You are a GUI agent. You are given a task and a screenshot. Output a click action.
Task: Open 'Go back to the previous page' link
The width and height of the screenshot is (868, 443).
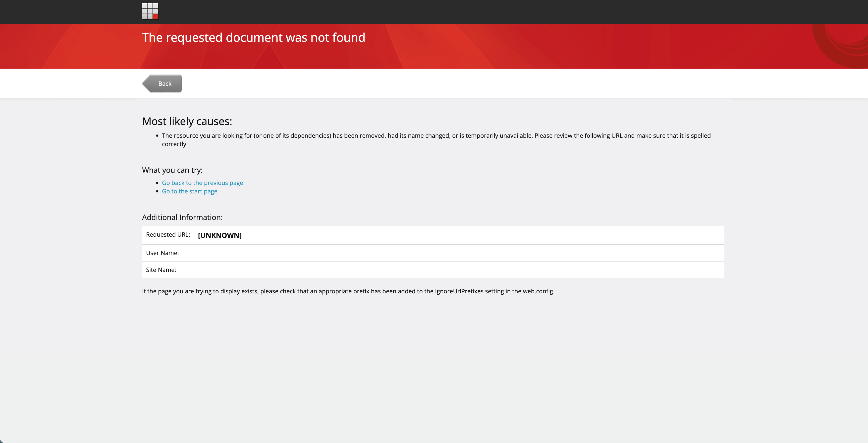202,183
